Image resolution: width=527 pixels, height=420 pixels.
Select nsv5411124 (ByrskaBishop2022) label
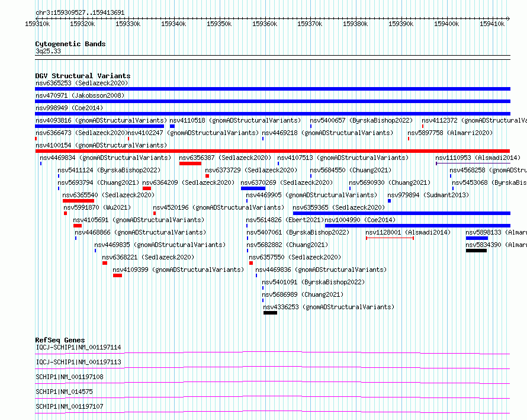[109, 170]
